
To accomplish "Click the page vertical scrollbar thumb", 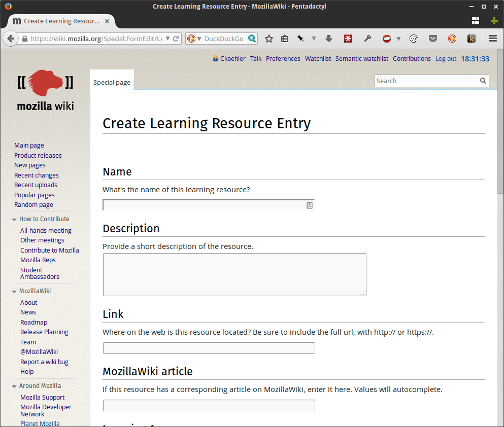I will [x=500, y=121].
